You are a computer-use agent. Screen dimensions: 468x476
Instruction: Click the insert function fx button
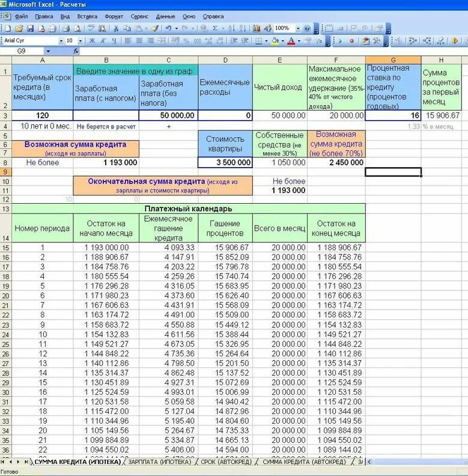point(76,51)
